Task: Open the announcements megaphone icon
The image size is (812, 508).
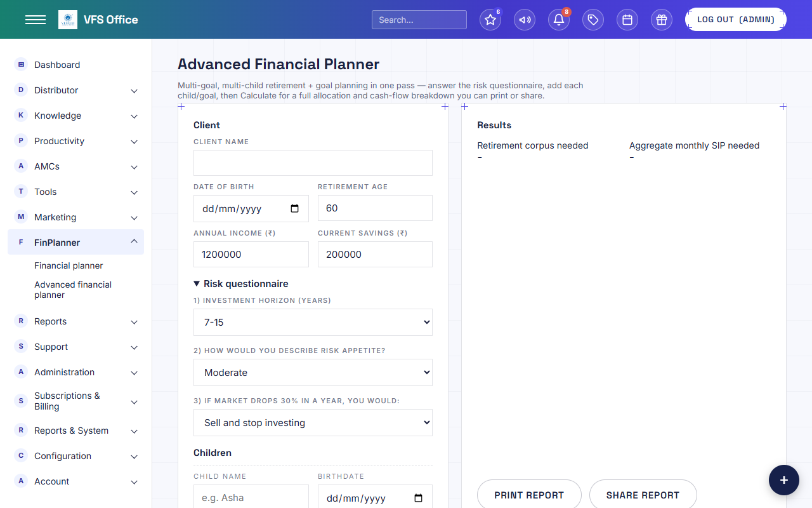Action: pyautogui.click(x=525, y=20)
